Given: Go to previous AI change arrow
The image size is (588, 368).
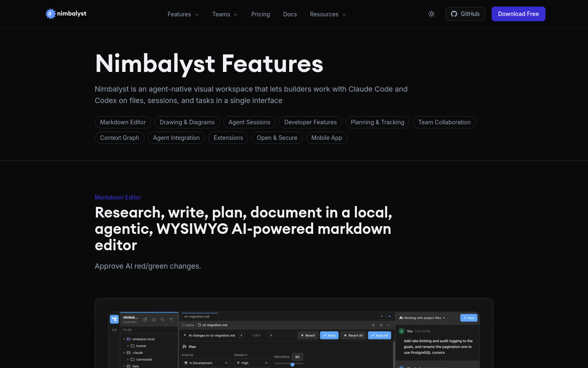Looking at the screenshot, I should click(242, 335).
